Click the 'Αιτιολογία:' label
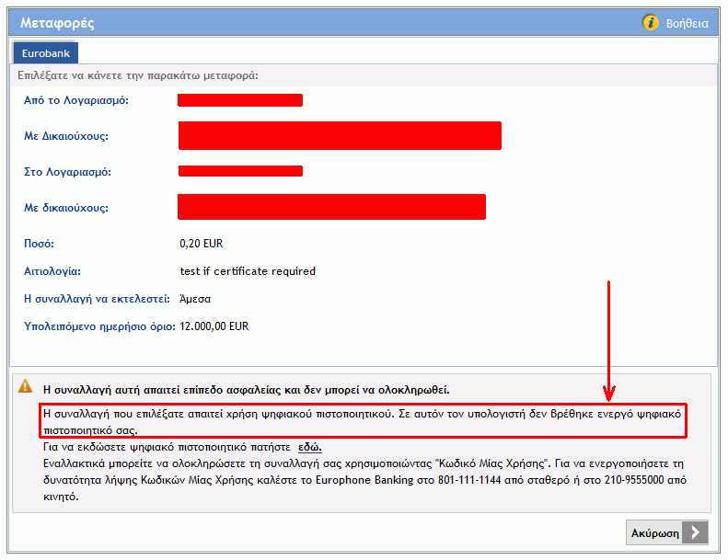This screenshot has height=560, width=728. pos(52,271)
